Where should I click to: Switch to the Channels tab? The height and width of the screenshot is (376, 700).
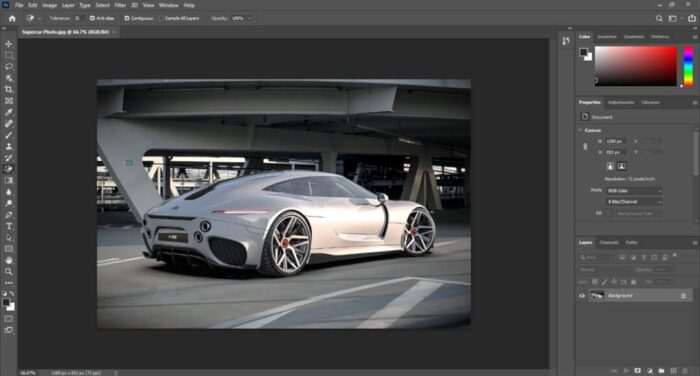click(609, 242)
